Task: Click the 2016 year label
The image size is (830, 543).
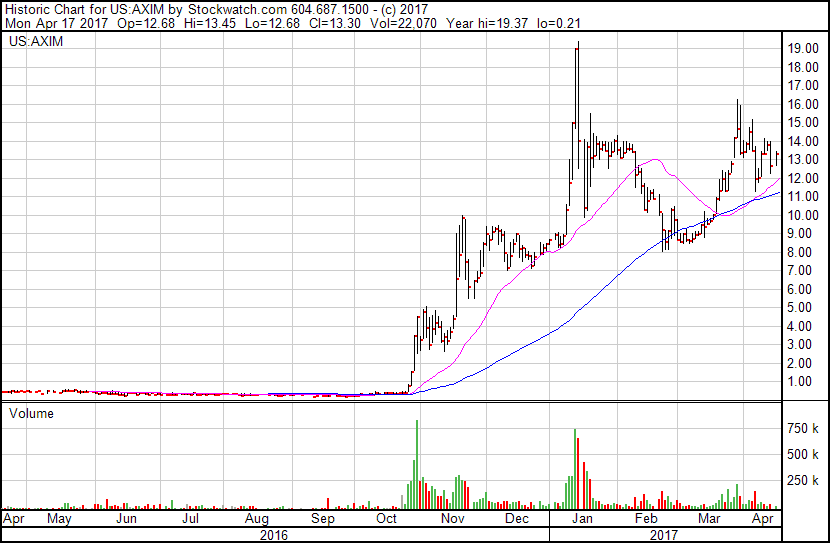Action: pyautogui.click(x=273, y=535)
